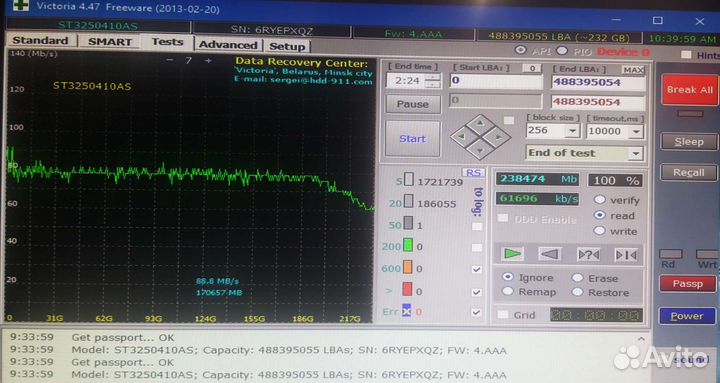The width and height of the screenshot is (720, 383).
Task: Toggle log checkbox for red slow blocks
Action: [477, 292]
